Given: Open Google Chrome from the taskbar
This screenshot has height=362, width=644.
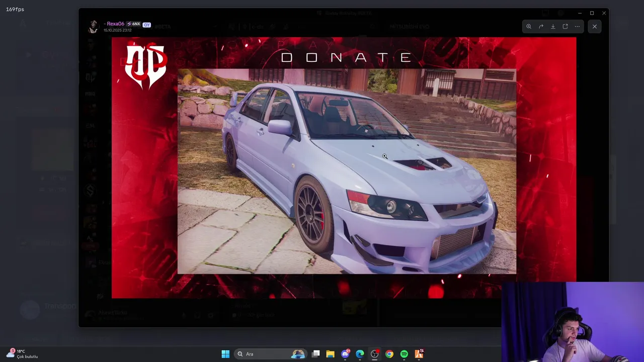Looking at the screenshot, I should (389, 354).
